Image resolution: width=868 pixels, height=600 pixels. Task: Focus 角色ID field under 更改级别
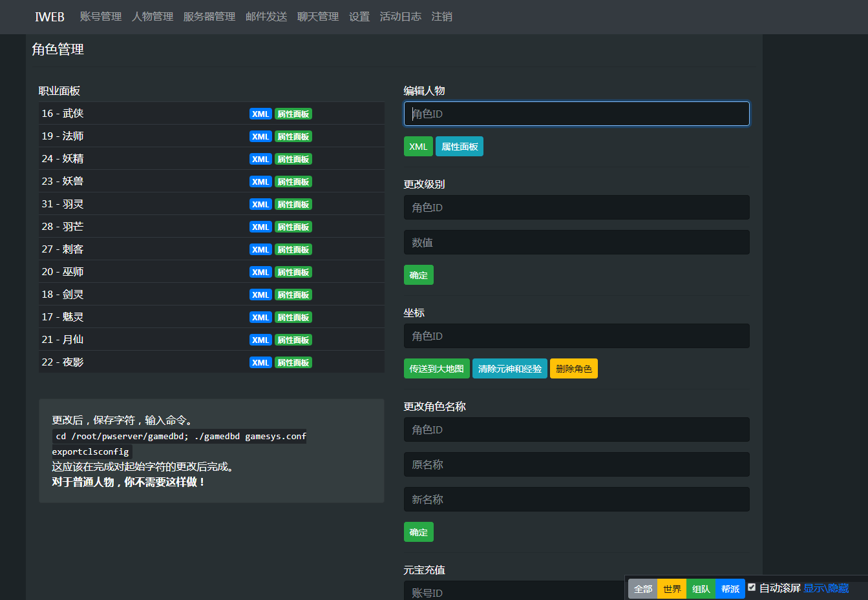[577, 207]
